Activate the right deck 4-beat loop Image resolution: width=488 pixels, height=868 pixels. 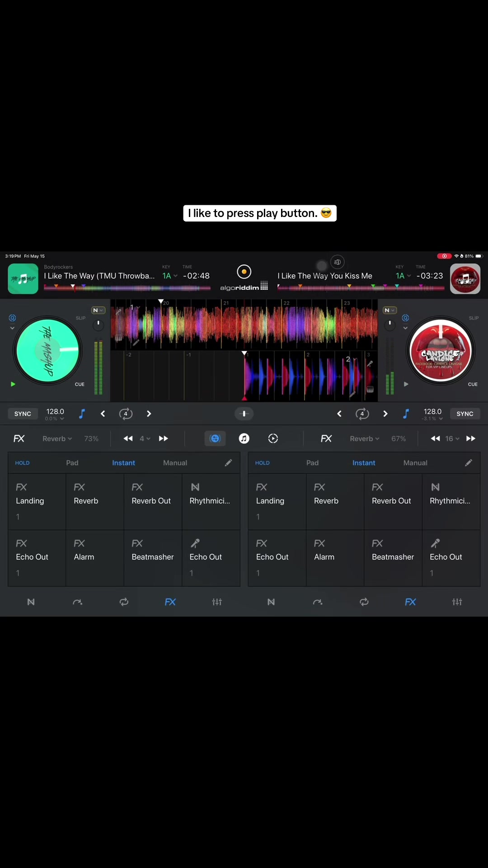[362, 414]
